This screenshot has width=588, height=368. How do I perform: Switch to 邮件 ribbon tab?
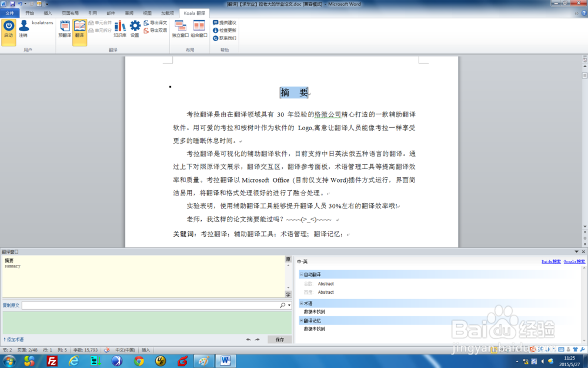point(111,13)
